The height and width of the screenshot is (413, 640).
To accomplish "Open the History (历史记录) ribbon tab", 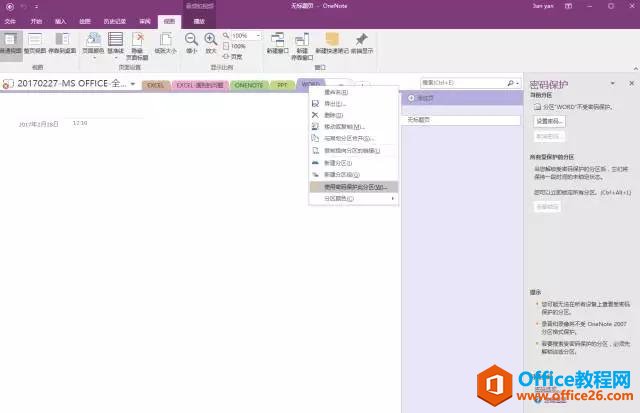I will click(115, 21).
